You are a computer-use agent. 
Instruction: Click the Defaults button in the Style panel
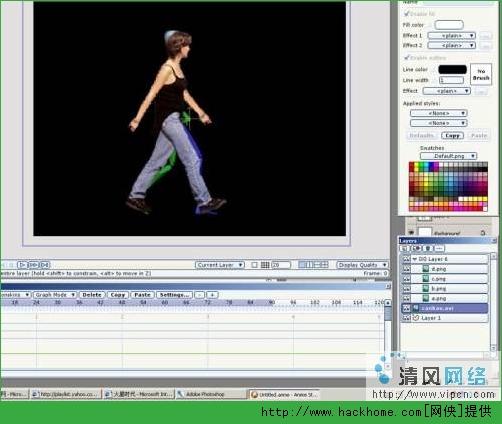click(x=422, y=136)
